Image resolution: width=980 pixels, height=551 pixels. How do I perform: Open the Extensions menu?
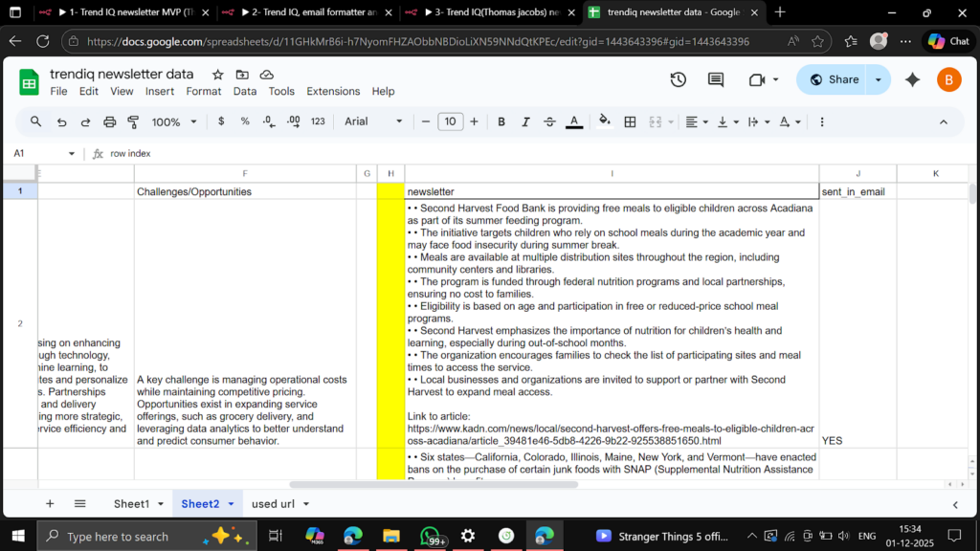pos(332,91)
